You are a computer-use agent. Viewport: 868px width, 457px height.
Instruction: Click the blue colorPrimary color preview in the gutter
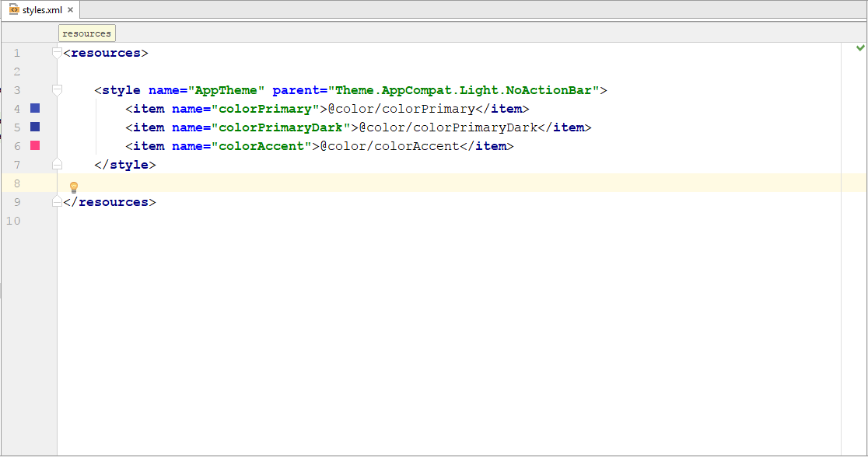click(x=34, y=108)
